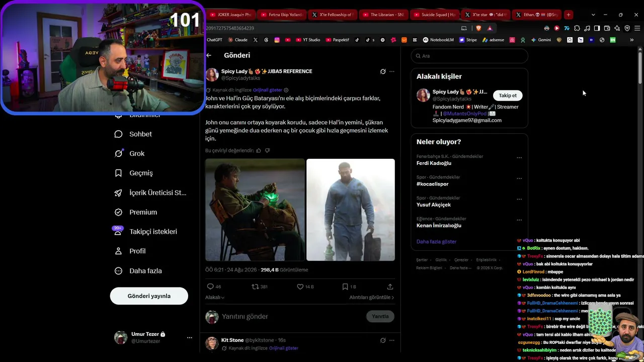Screen dimensions: 644x362
Task: Open the Profil page in the sidebar
Action: tap(130, 251)
